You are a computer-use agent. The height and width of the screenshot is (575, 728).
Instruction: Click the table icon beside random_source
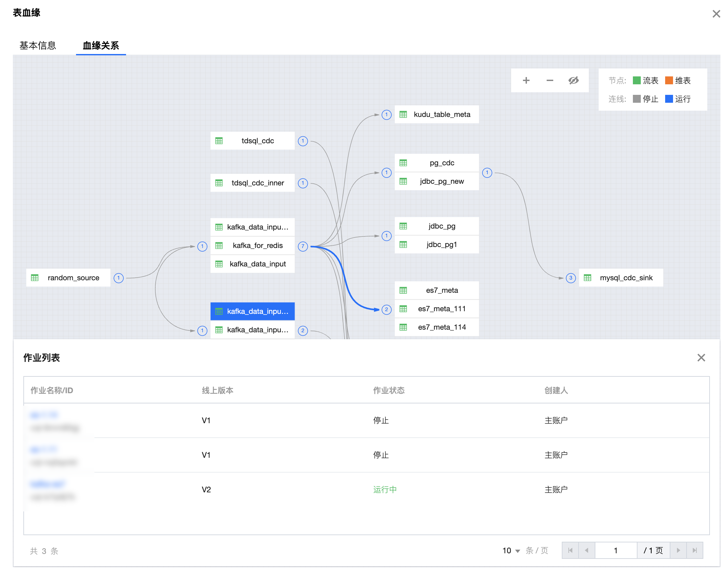click(35, 278)
